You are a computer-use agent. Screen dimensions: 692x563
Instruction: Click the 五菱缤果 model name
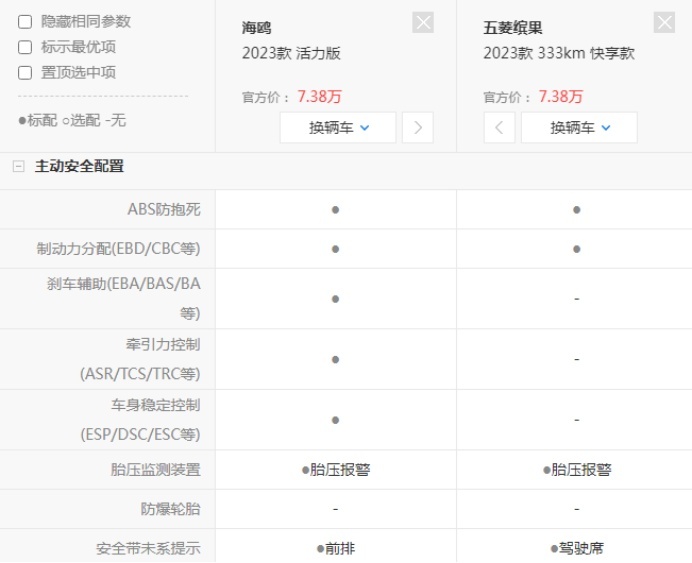coord(512,28)
